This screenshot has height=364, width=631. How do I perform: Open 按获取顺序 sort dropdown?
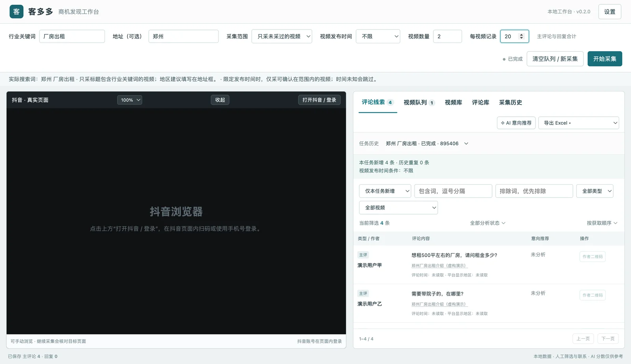tap(602, 223)
